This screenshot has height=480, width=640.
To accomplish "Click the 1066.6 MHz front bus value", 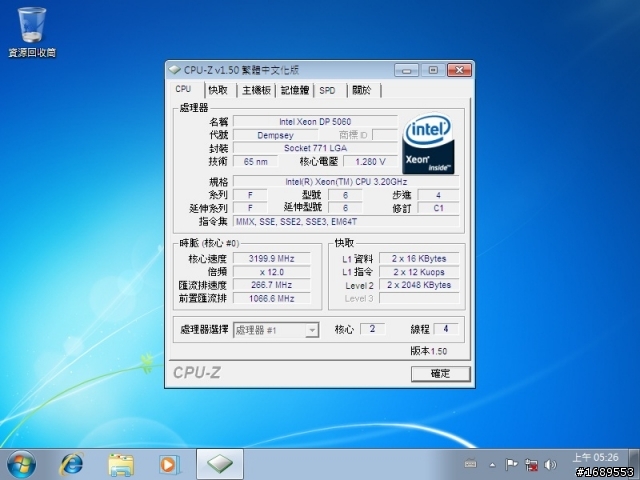I will coord(271,298).
